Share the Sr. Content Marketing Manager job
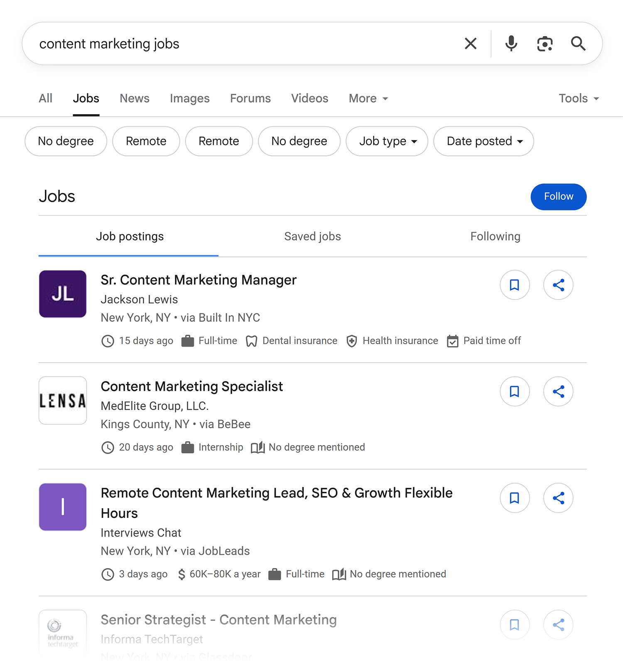 (x=558, y=285)
